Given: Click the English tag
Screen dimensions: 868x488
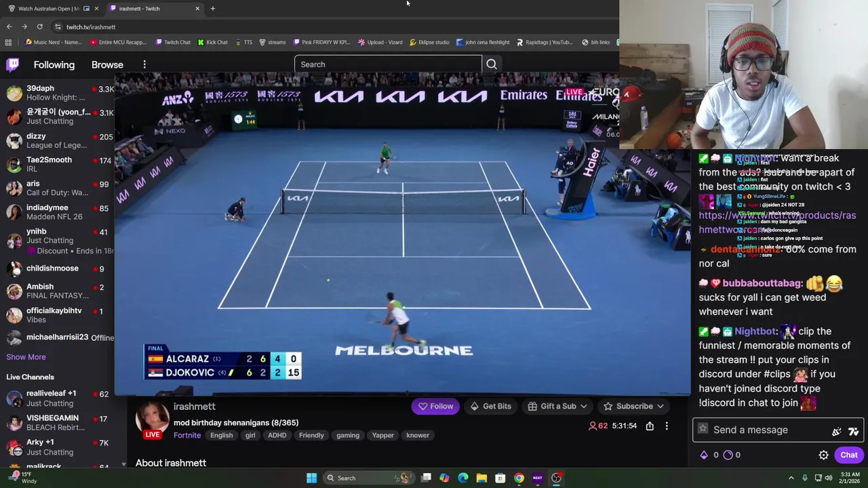Looking at the screenshot, I should coord(221,435).
